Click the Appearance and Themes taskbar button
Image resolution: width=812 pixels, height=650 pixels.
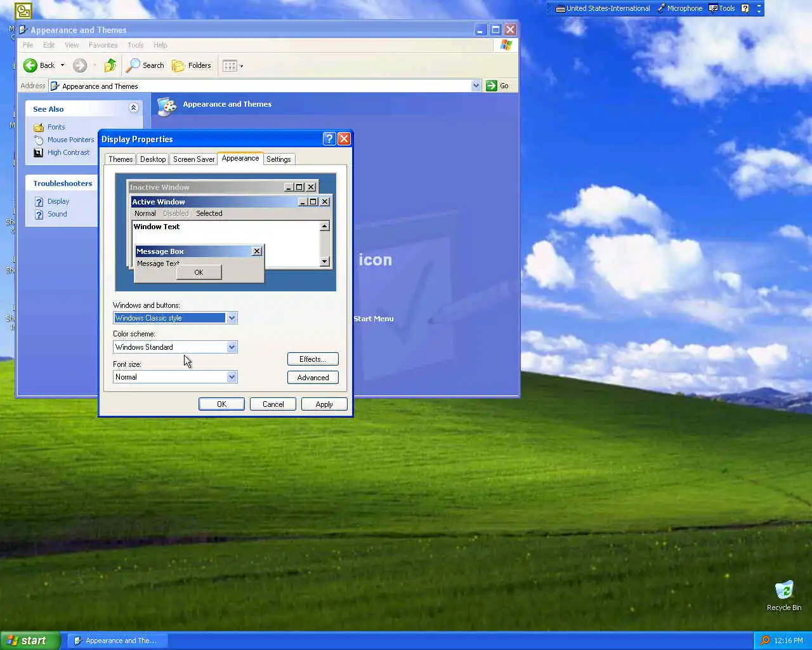[x=117, y=640]
